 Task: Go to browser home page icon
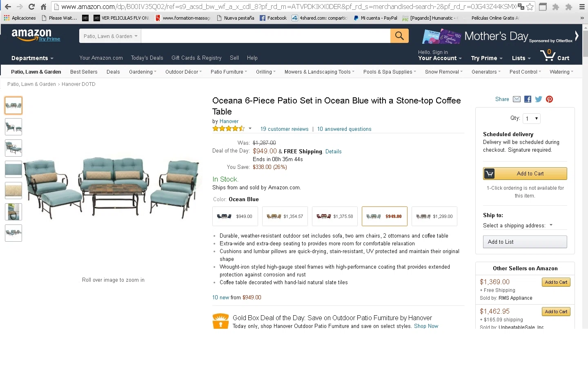click(x=43, y=7)
